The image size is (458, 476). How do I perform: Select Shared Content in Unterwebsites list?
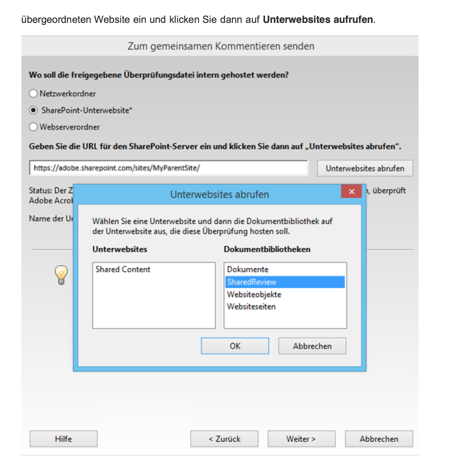coord(123,269)
